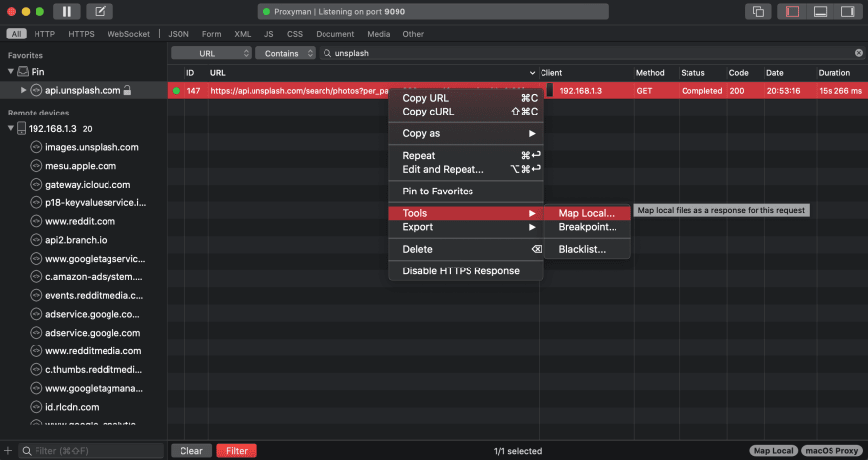
Task: Choose Delete from context menu
Action: click(467, 249)
